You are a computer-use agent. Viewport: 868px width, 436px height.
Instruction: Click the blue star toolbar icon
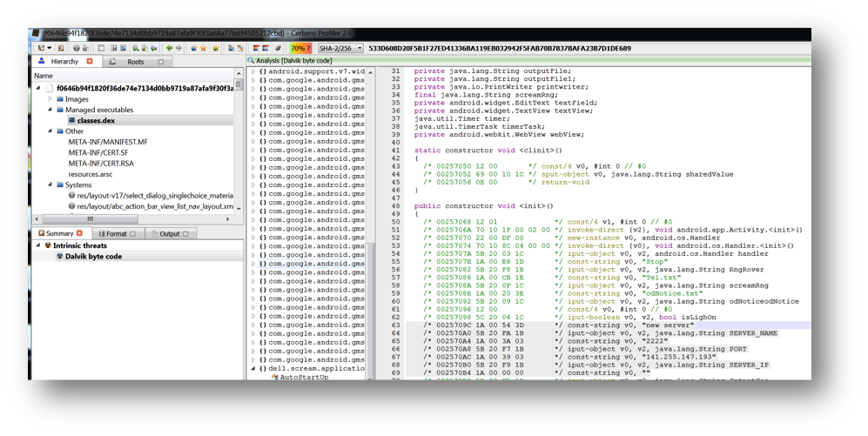click(194, 48)
